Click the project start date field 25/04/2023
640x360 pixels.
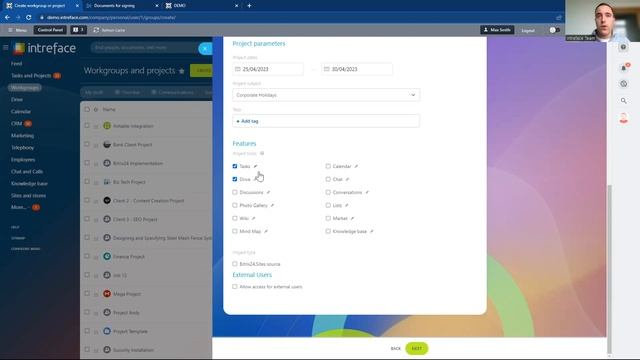tap(268, 69)
